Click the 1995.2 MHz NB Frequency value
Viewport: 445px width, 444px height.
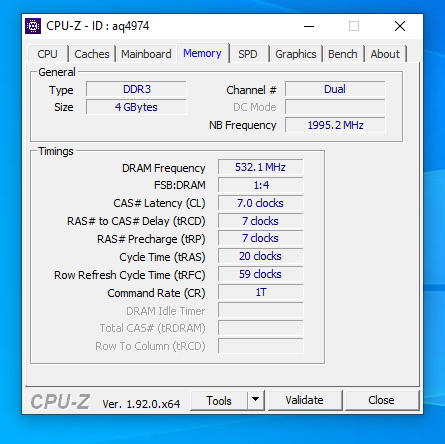coord(335,125)
